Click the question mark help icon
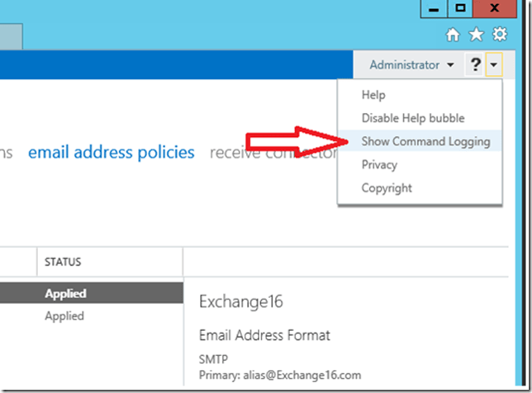This screenshot has height=393, width=532. [475, 65]
